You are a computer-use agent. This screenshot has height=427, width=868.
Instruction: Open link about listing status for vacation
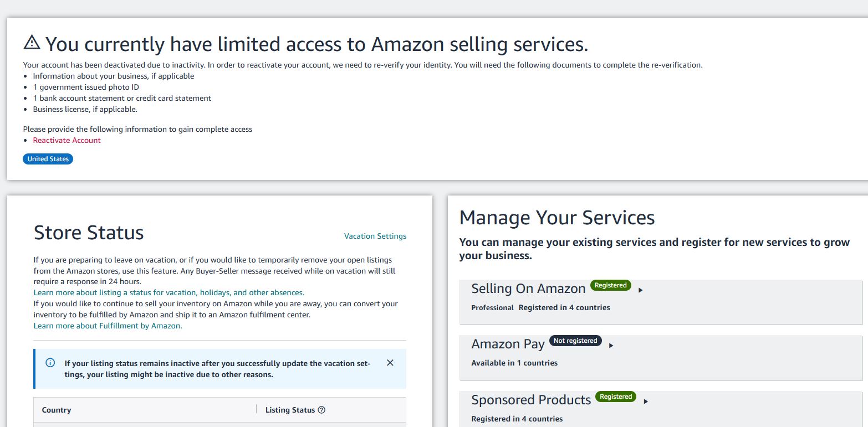[x=169, y=292]
